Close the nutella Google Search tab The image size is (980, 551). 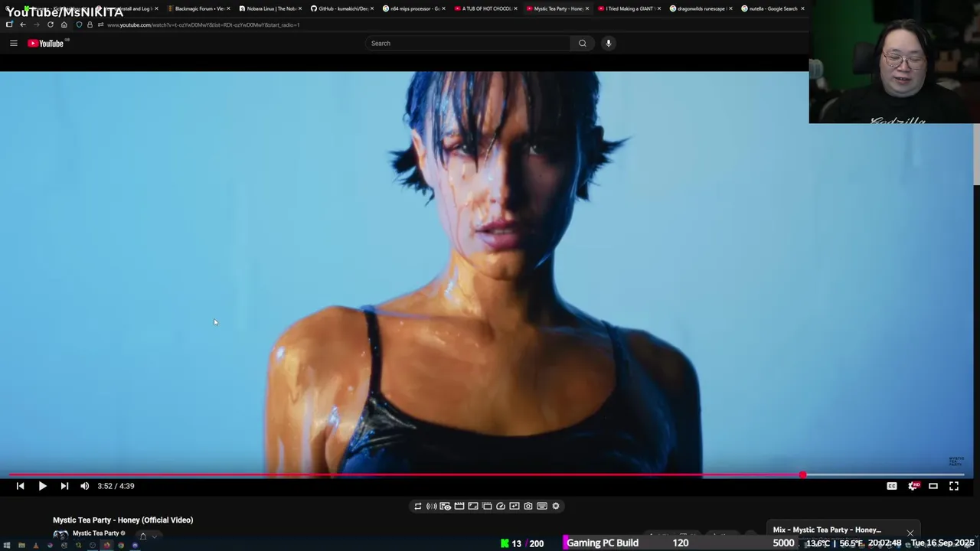pos(802,8)
